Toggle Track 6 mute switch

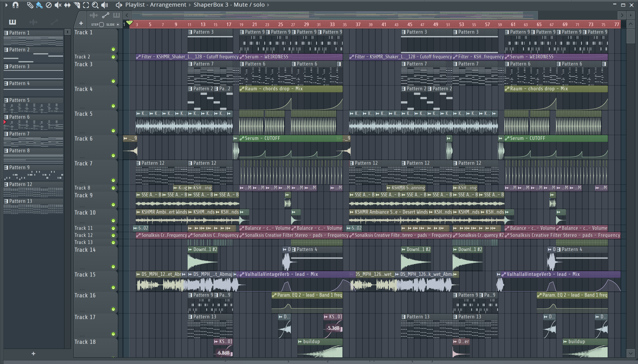pos(113,155)
